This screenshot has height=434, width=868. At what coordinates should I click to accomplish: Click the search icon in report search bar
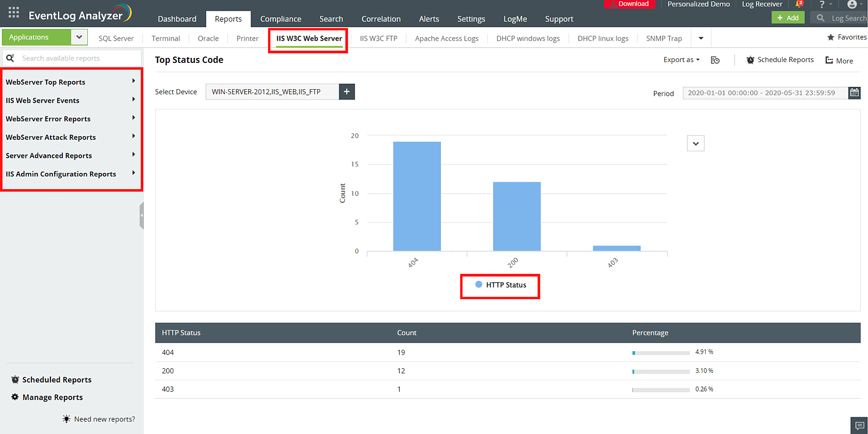click(11, 58)
